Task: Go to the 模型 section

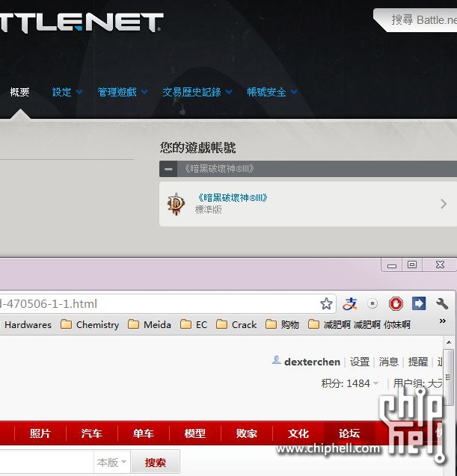Action: 195,433
